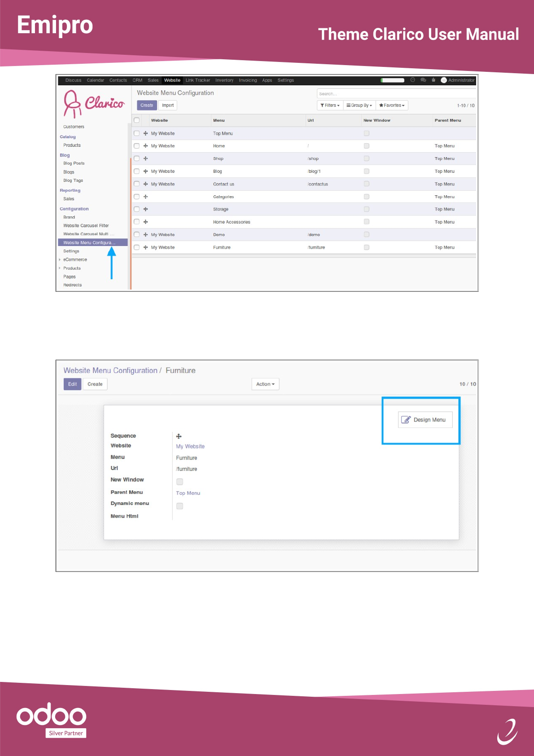Click the drag handle of Home row
The width and height of the screenshot is (534, 756).
[x=145, y=146]
